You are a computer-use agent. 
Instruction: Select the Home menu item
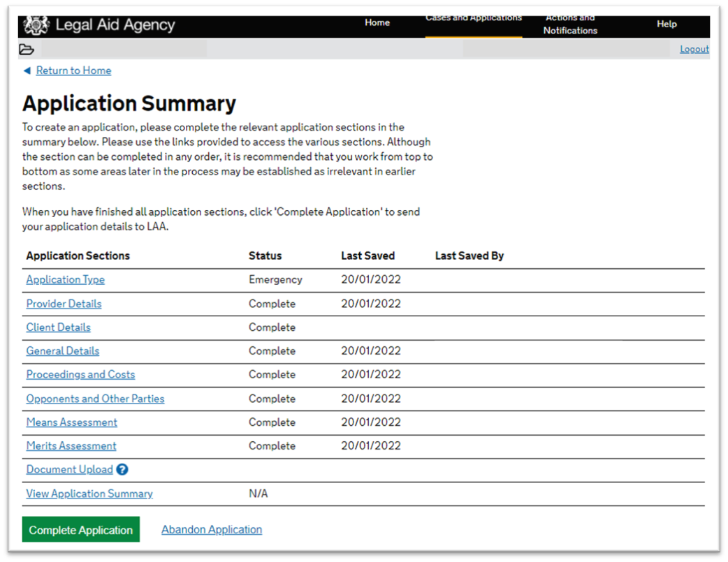377,23
